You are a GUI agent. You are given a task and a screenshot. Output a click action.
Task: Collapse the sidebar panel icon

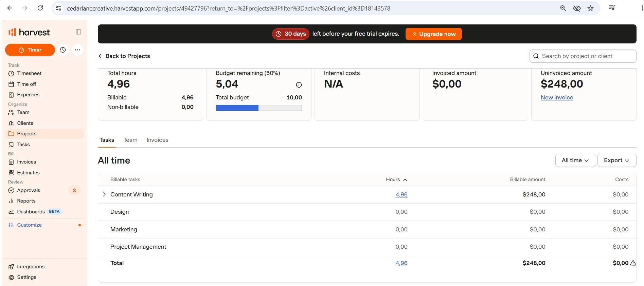pyautogui.click(x=78, y=32)
